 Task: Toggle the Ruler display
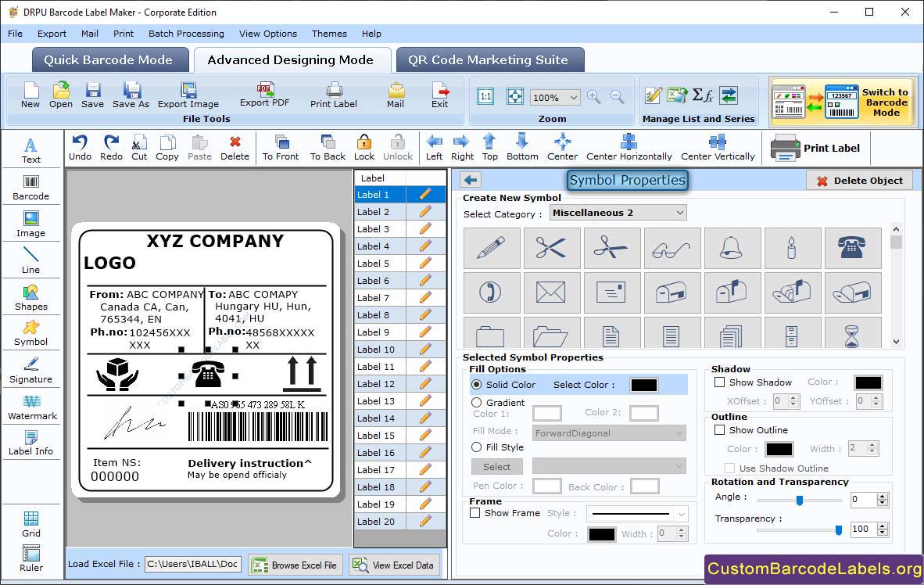tap(30, 558)
